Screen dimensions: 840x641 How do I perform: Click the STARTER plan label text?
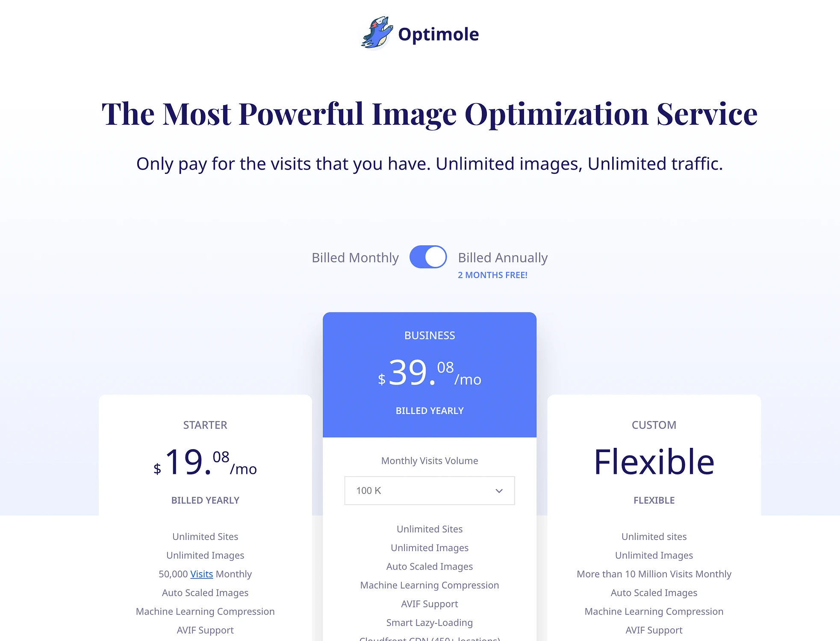click(206, 425)
